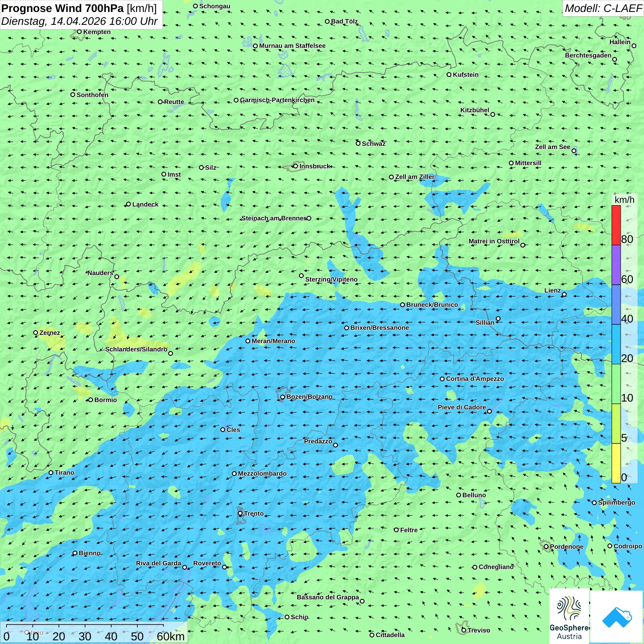Click the 'Rovereto' label
Viewport: 644px width, 644px height.
[207, 563]
